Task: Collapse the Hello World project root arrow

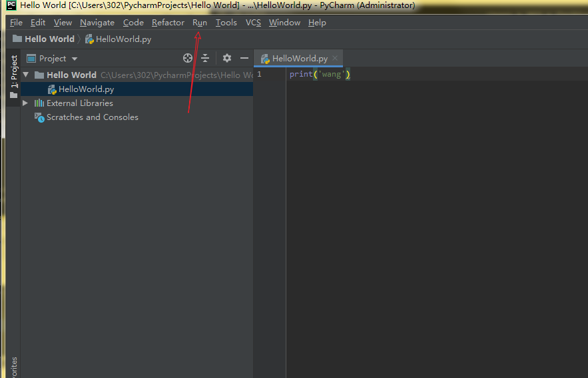Action: [x=26, y=75]
